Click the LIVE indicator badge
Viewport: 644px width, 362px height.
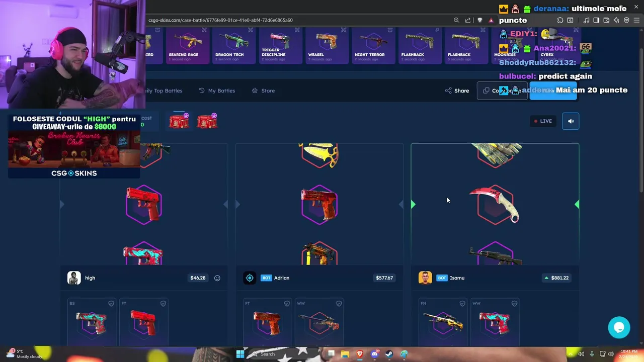pyautogui.click(x=543, y=121)
